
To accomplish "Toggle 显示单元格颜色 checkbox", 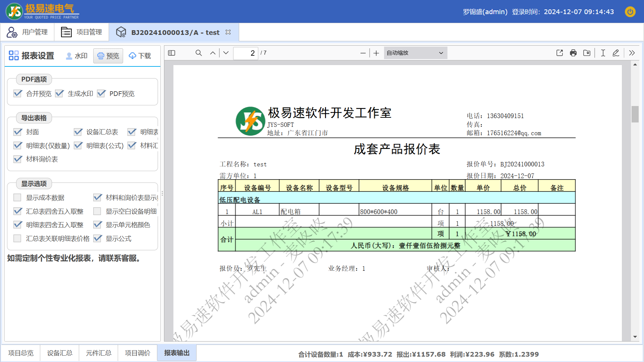I will pos(97,225).
